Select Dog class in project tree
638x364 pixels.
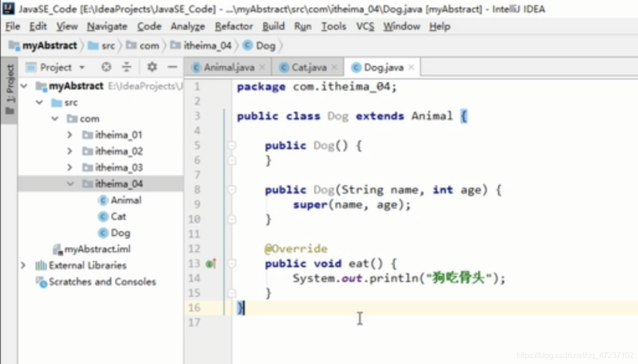[120, 233]
